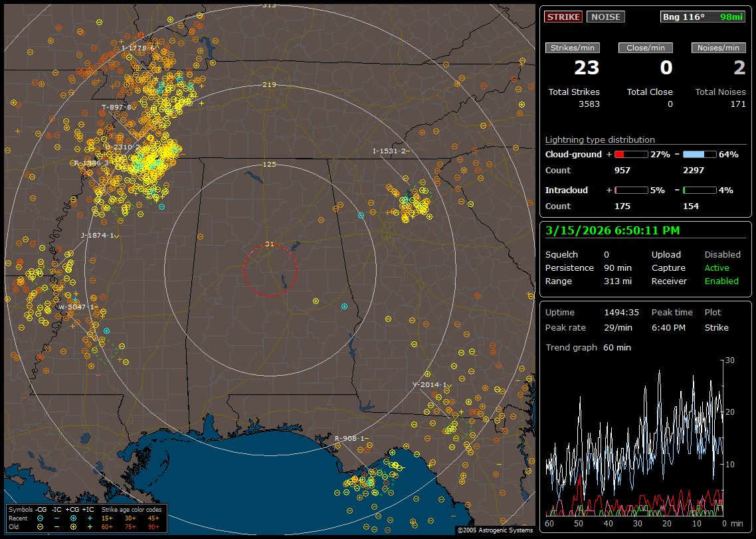The width and height of the screenshot is (756, 539).
Task: Toggle the NOISE mode indicator
Action: 605,17
